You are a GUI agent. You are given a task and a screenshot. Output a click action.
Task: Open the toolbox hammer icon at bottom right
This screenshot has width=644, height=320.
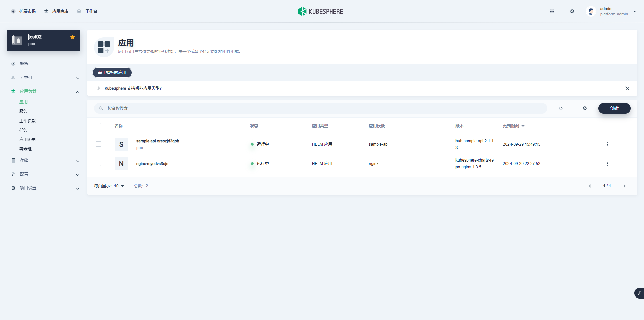[x=639, y=293]
